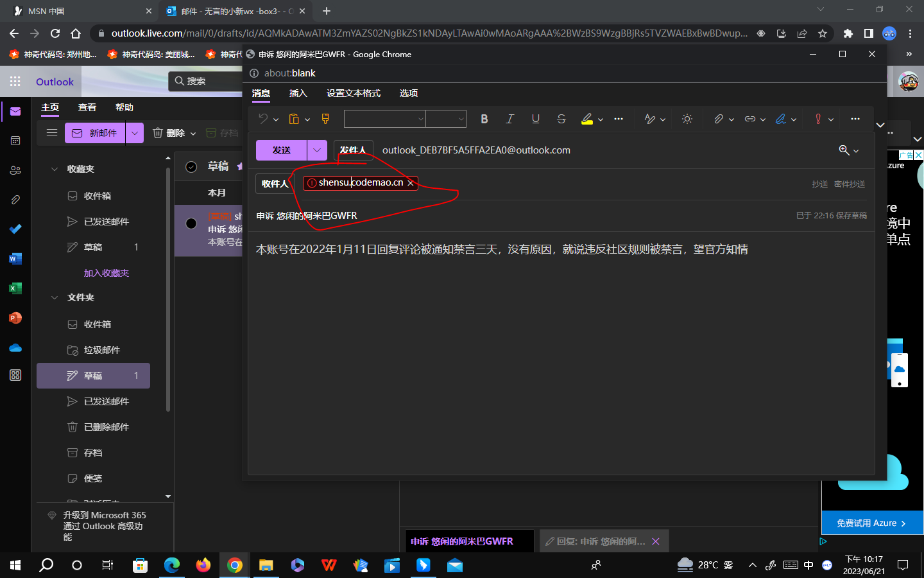
Task: Open the Outlook app launcher grid
Action: pos(15,82)
